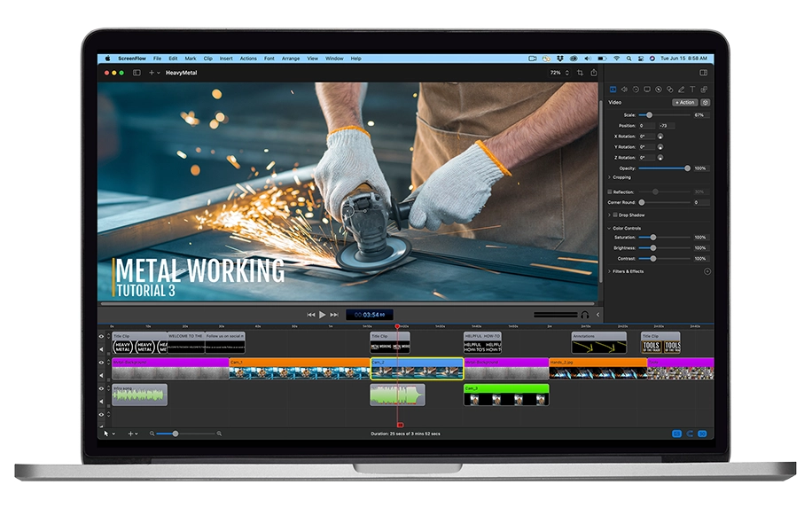Click the fast forward button
The image size is (812, 508).
(x=334, y=315)
